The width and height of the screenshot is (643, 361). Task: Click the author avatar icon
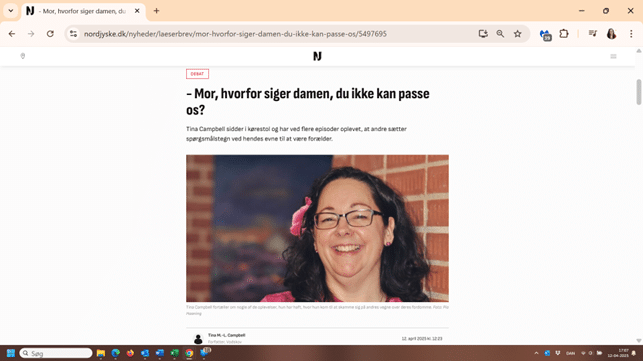(x=198, y=338)
